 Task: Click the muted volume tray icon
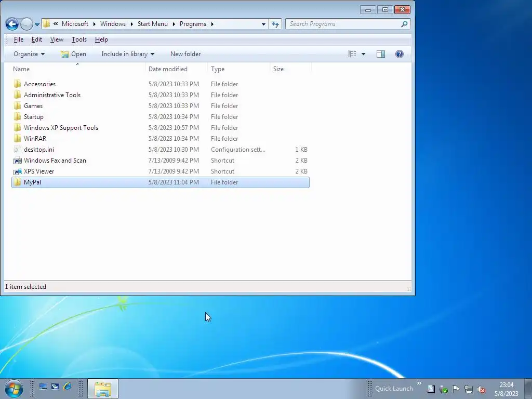click(481, 389)
